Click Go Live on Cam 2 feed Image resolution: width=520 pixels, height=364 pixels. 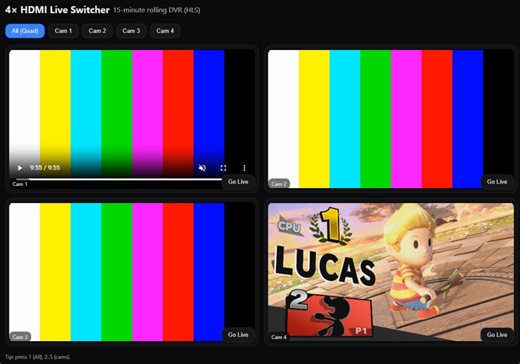(497, 182)
